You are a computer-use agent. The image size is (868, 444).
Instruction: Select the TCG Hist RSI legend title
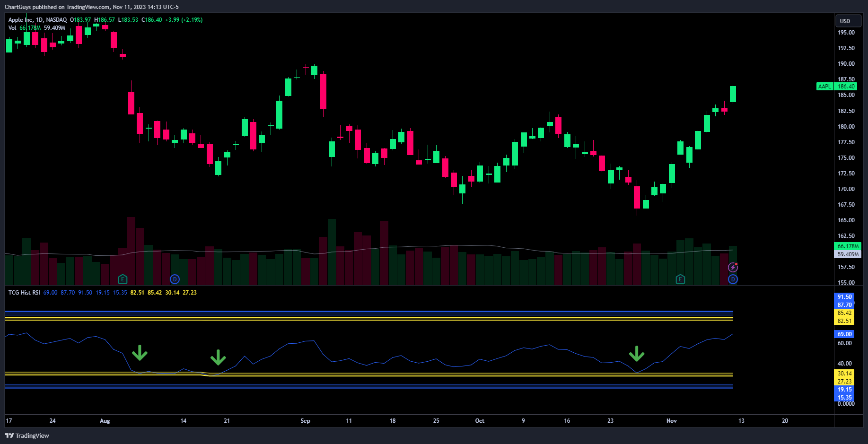point(24,293)
